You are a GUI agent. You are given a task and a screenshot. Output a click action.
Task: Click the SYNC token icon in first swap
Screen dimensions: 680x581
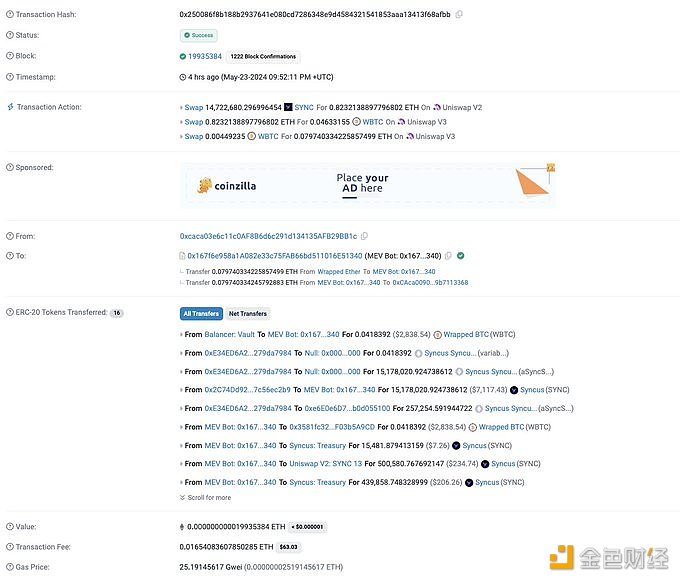pyautogui.click(x=288, y=107)
